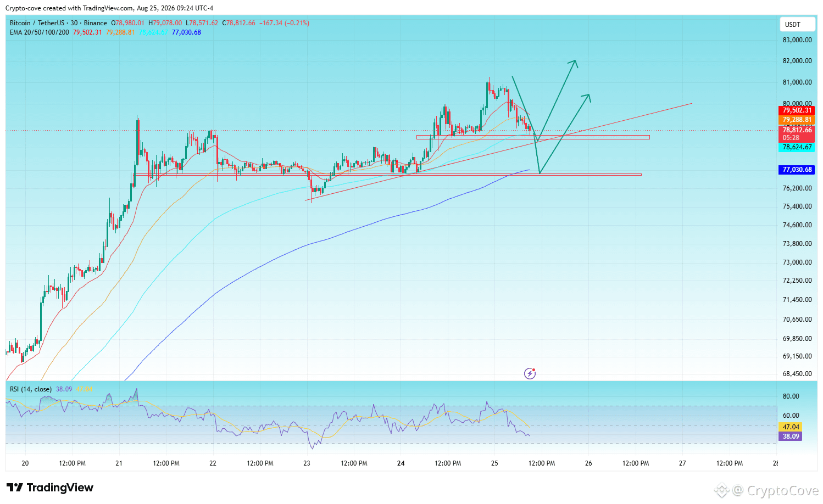Click the purple 38.09 value in RSI legend
Image resolution: width=823 pixels, height=504 pixels.
pos(64,389)
